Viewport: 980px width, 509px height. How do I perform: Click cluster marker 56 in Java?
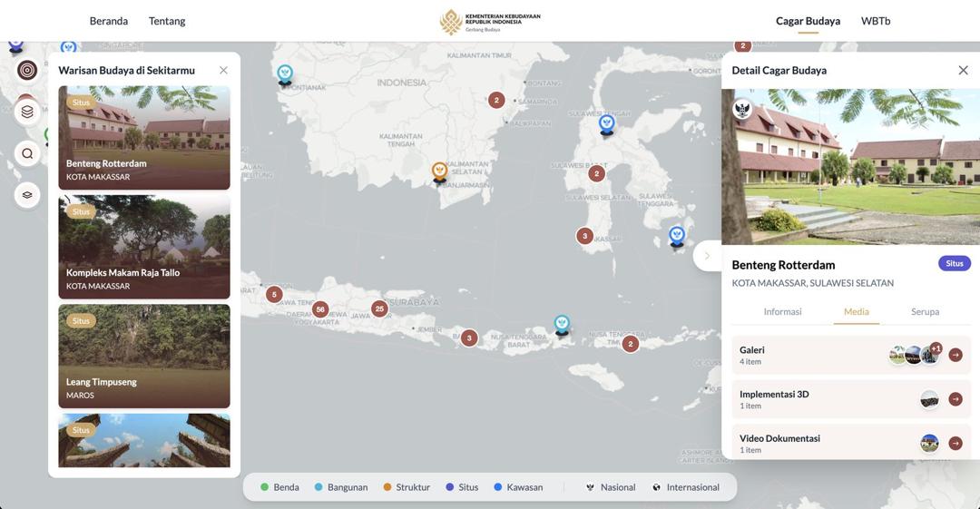click(x=320, y=308)
